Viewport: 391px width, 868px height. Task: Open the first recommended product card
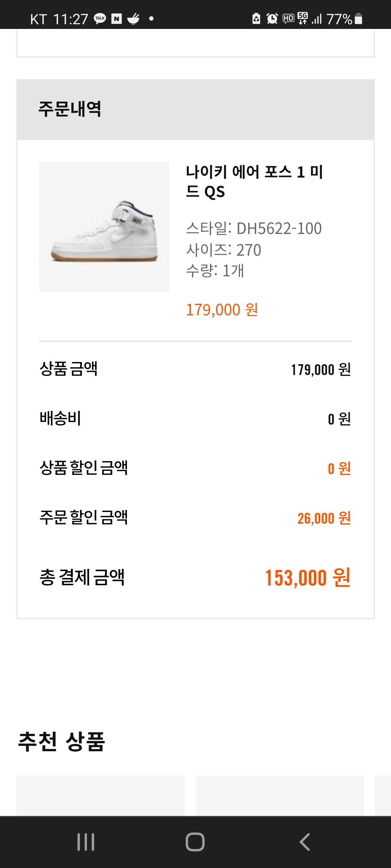tap(101, 795)
